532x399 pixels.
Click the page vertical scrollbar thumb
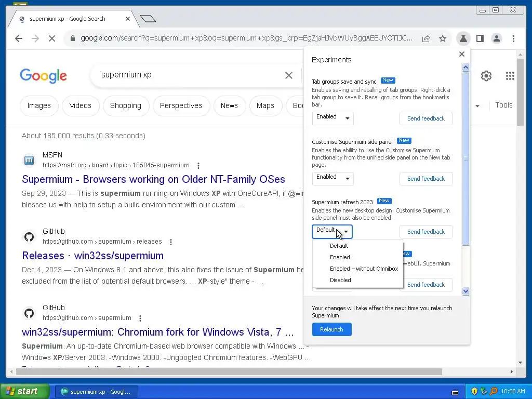coord(520,92)
